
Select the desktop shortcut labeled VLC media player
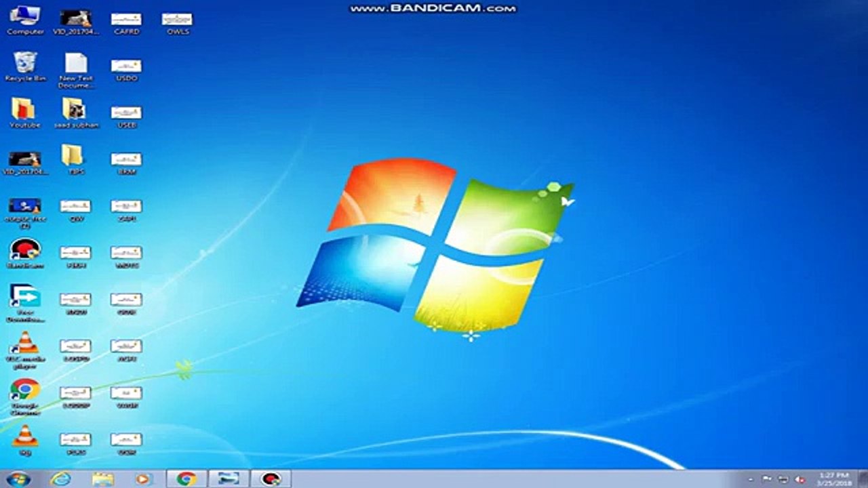26,350
